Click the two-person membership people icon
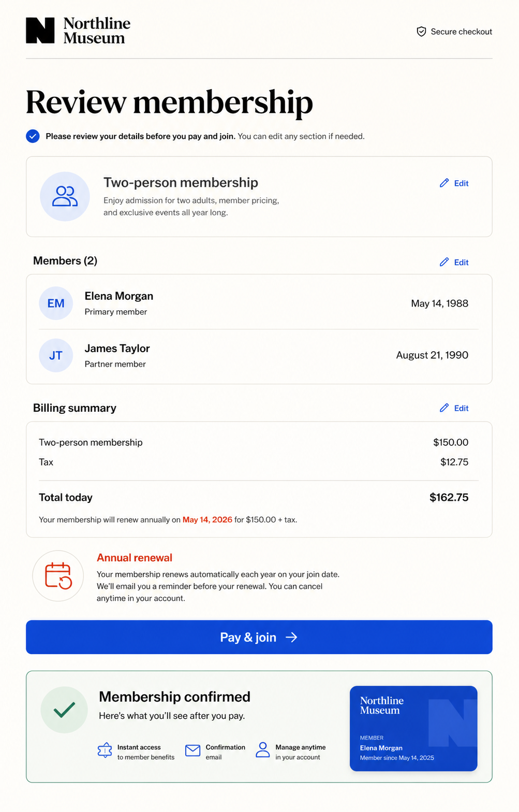This screenshot has height=812, width=519. [65, 197]
